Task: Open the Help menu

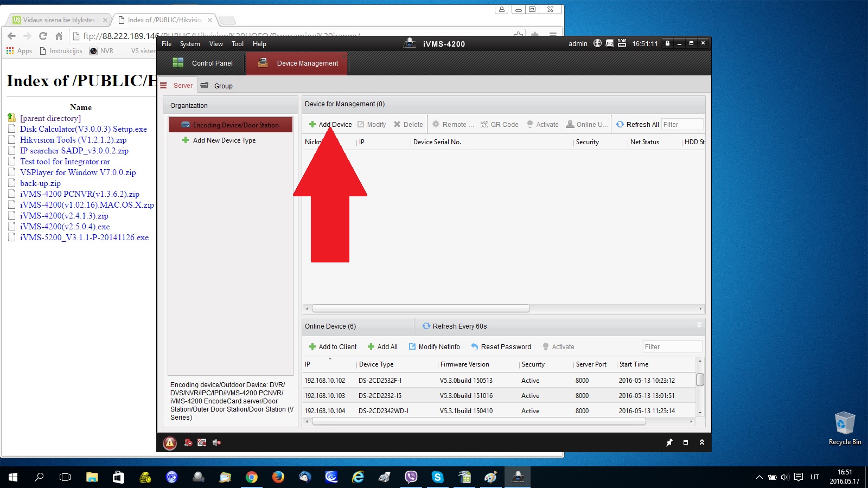Action: [259, 44]
